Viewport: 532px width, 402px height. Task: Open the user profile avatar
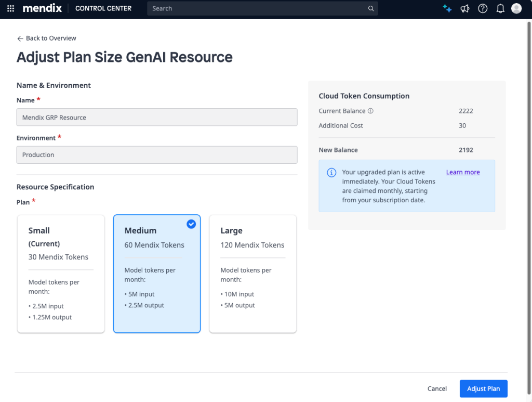(516, 8)
